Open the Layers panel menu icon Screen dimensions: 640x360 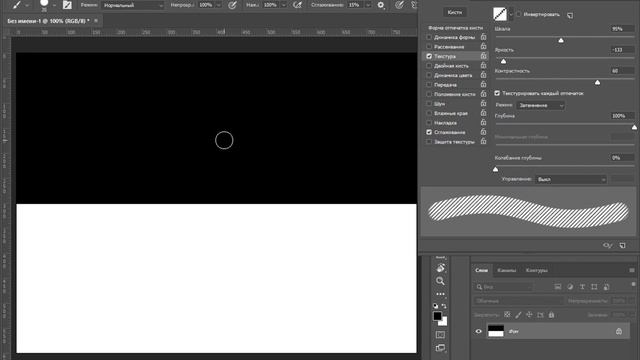click(632, 270)
